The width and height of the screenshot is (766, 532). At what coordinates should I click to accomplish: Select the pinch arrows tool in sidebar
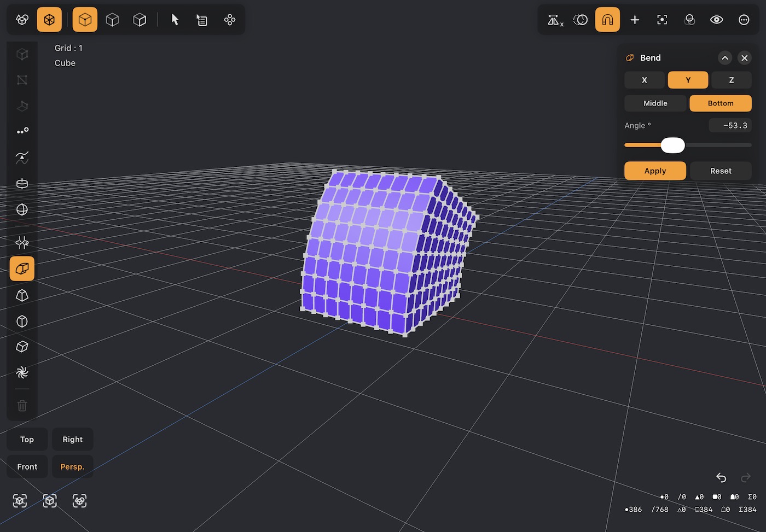22,242
